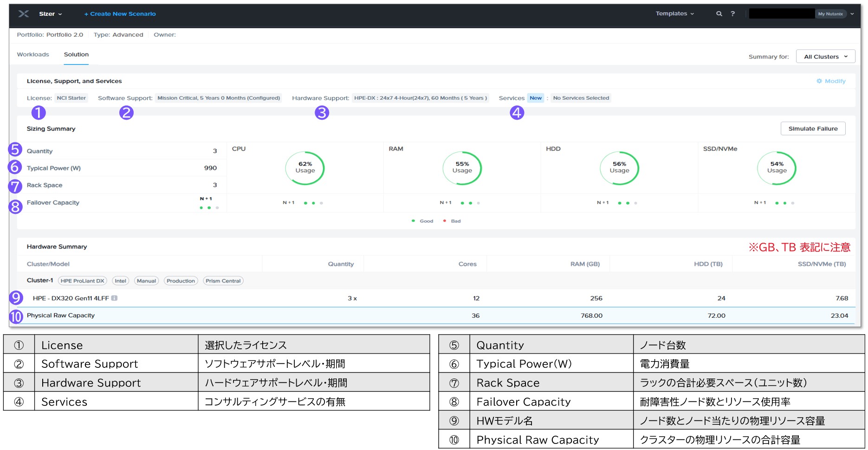Select the Solution tab
868x450 pixels.
click(76, 54)
